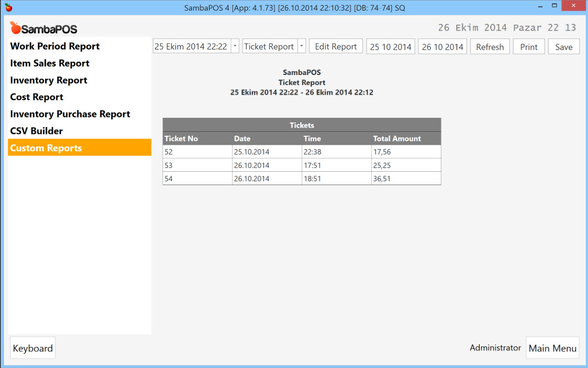Screen dimensions: 588x368
Task: Open the start date picker dropdown arrow
Action: [x=235, y=46]
